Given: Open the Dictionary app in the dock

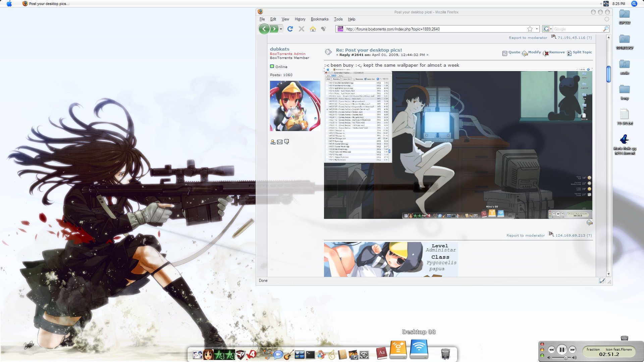Looking at the screenshot, I should (381, 353).
